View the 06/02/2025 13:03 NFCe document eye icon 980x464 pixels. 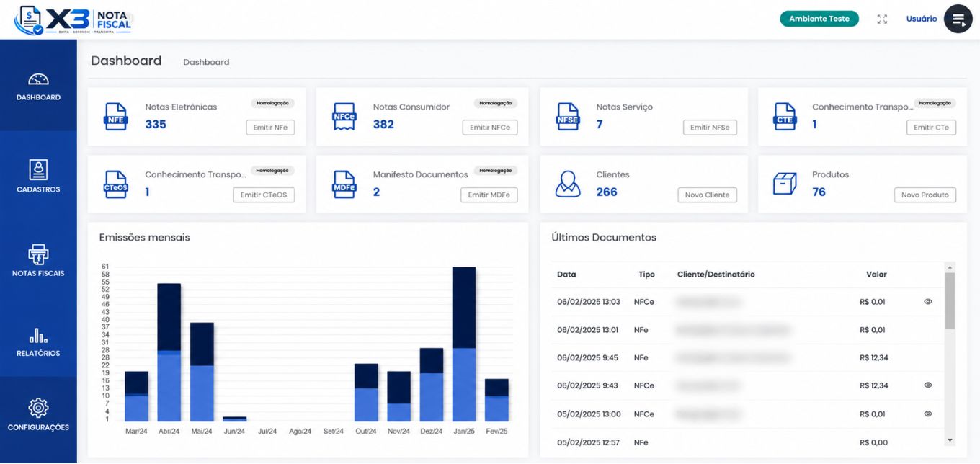928,302
